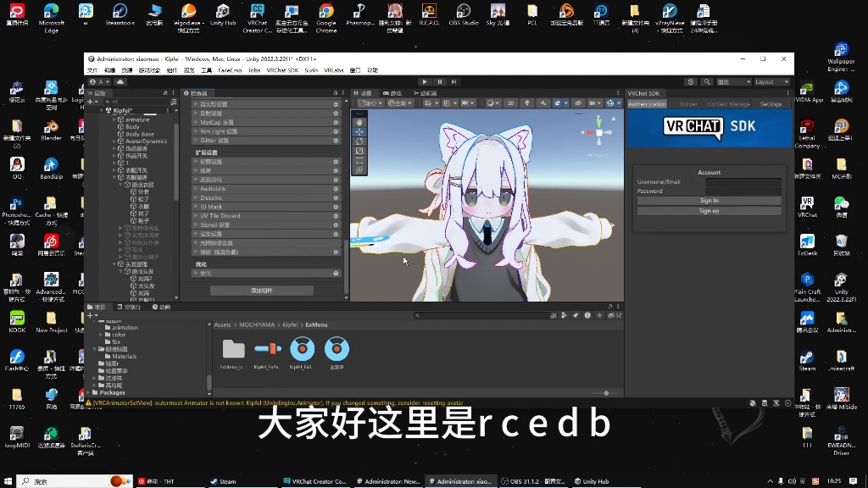
Task: Click the Pause button in Unity toolbar
Action: (440, 82)
